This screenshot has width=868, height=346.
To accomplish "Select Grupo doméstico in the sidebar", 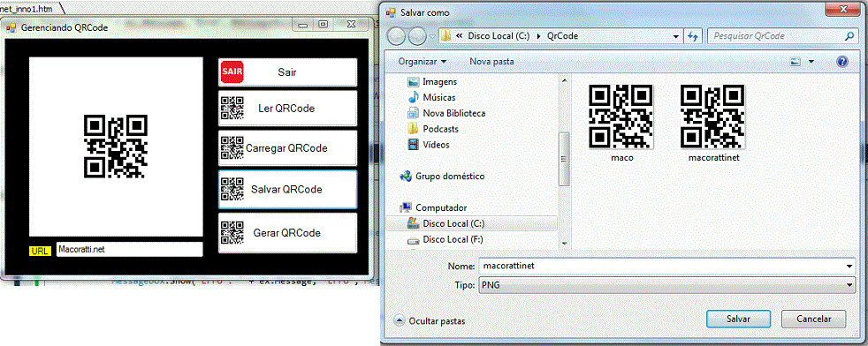I will click(442, 177).
